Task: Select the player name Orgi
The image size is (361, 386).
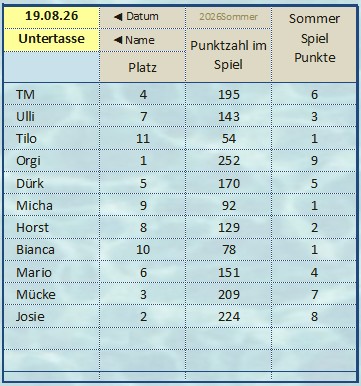Action: [x=28, y=161]
